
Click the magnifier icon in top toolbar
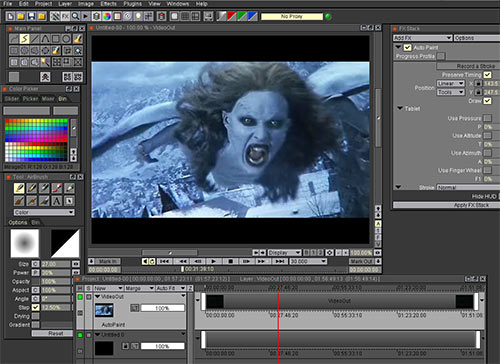click(76, 16)
